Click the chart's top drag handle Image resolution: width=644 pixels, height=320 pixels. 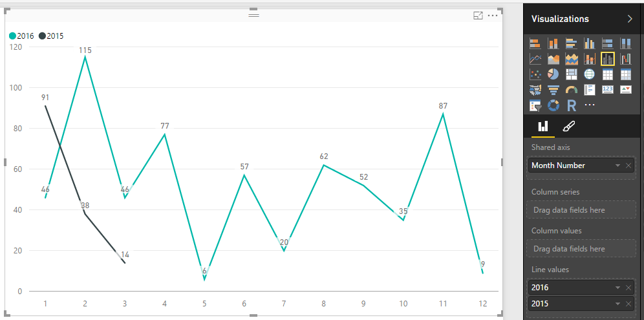pyautogui.click(x=254, y=15)
